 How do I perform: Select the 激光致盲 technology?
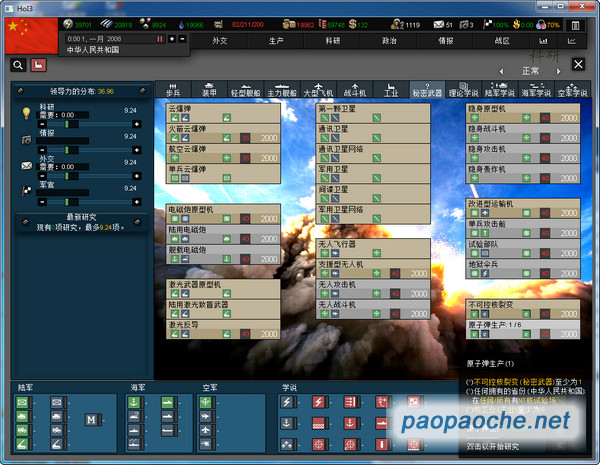(x=223, y=309)
